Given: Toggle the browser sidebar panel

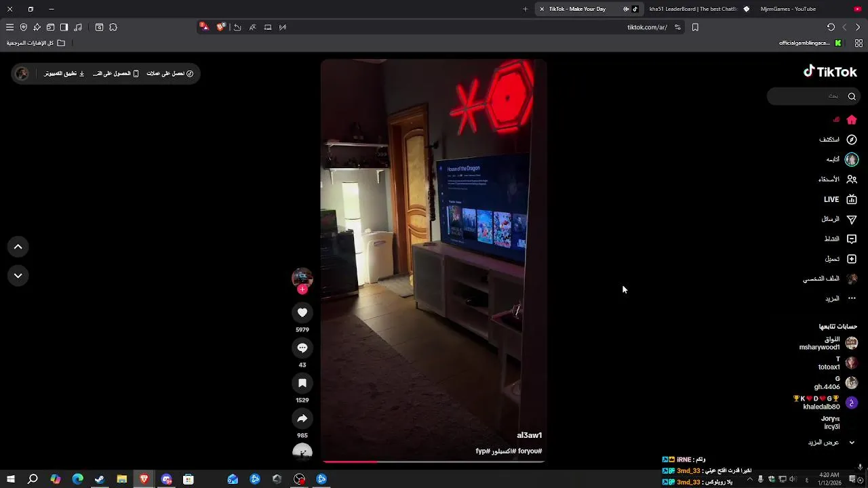Looking at the screenshot, I should coord(64,27).
